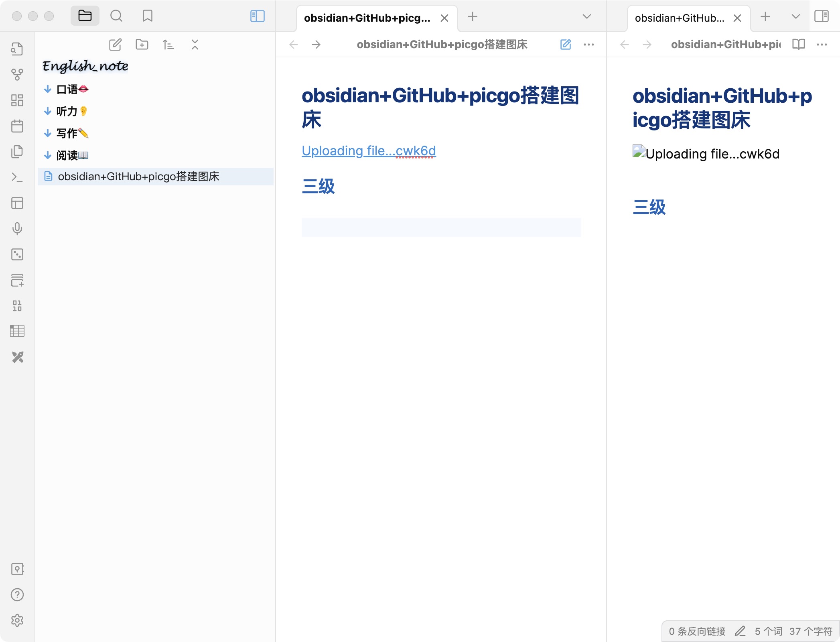Click the new note icon in file explorer
This screenshot has height=642, width=840.
115,45
